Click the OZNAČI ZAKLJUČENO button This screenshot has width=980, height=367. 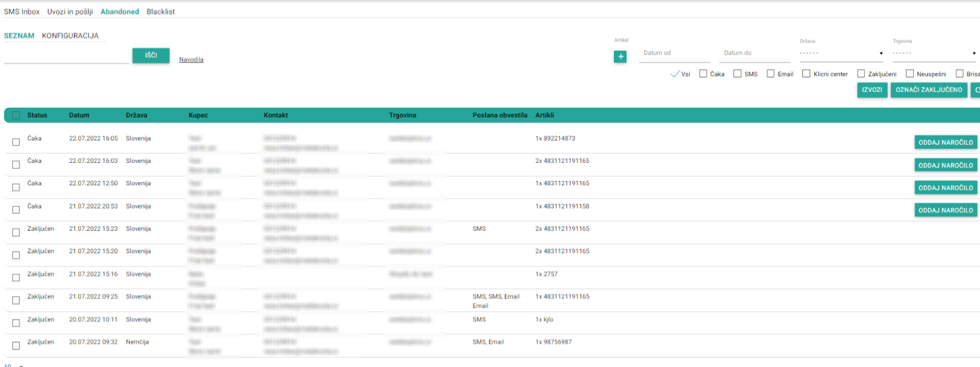(x=929, y=90)
